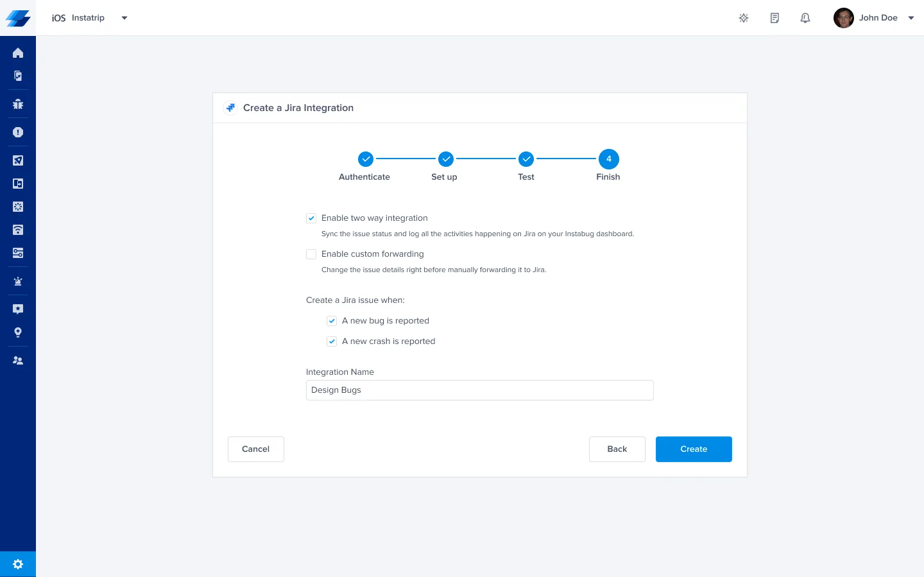Uncheck A new crash is reported
Screen dimensions: 924x577
pyautogui.click(x=332, y=341)
